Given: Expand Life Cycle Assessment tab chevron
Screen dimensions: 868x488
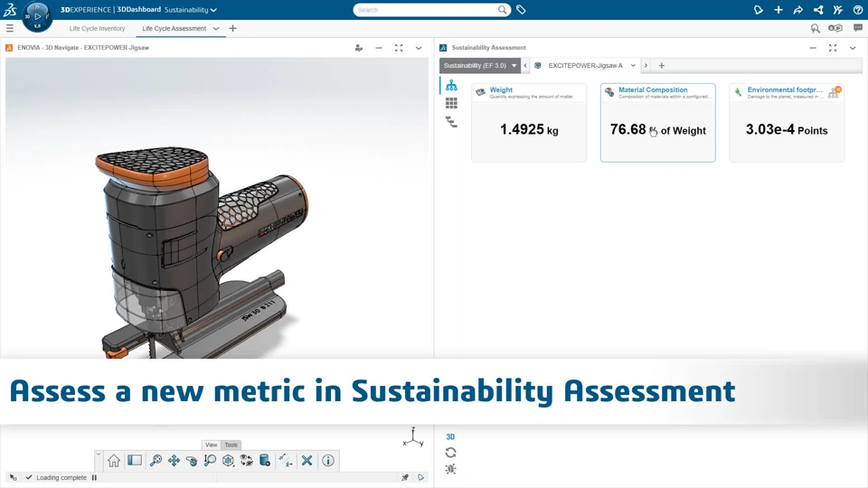Looking at the screenshot, I should [216, 29].
